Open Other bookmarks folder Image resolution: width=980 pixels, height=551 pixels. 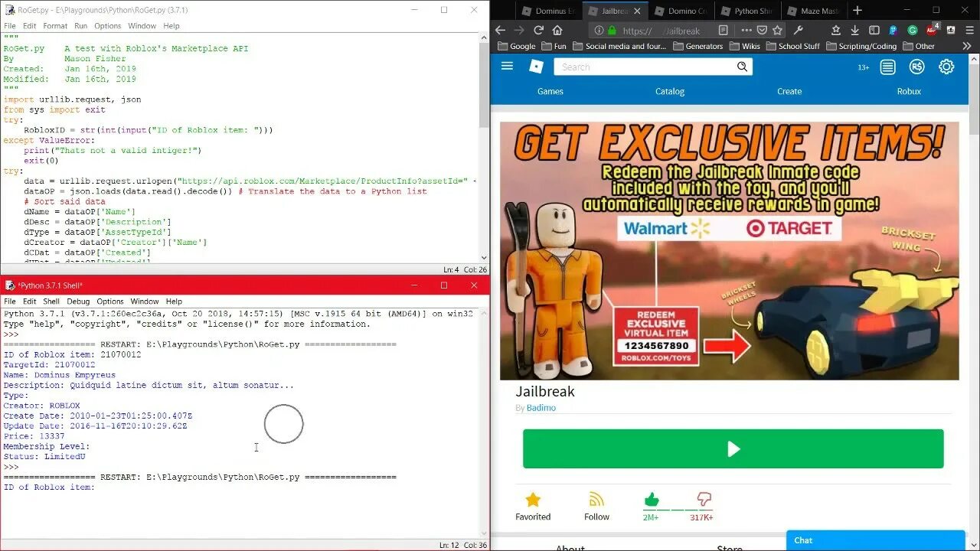(x=919, y=46)
